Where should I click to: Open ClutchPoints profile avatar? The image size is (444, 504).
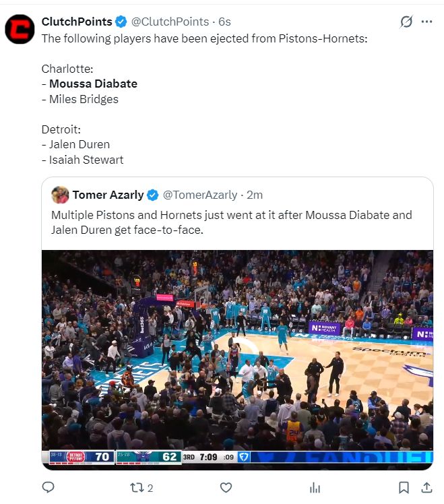pyautogui.click(x=20, y=29)
